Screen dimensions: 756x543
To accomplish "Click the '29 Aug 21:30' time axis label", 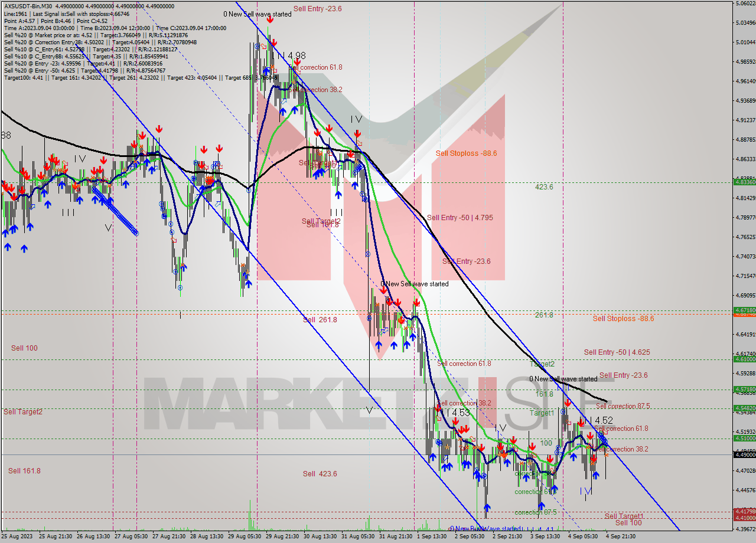I will tap(282, 537).
